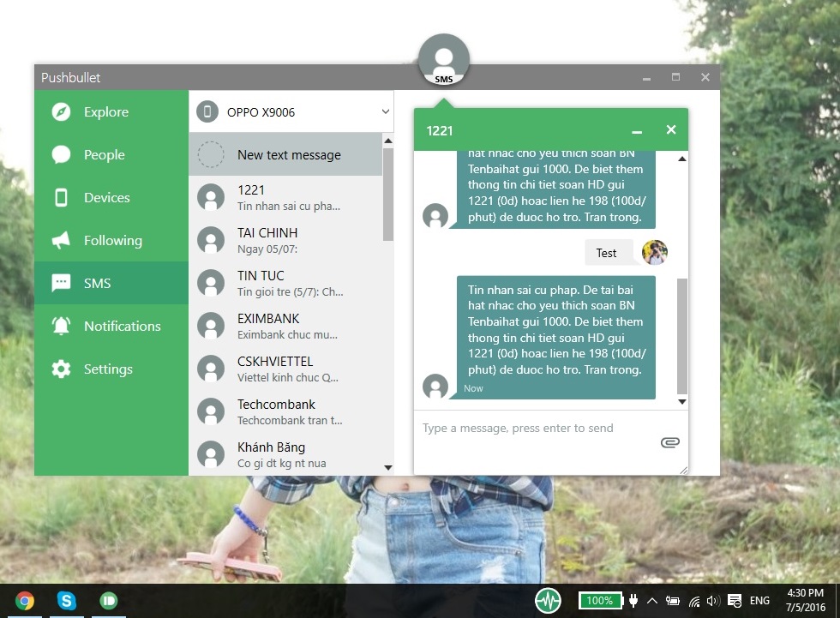
Task: Click the green 100% battery indicator
Action: click(x=600, y=600)
